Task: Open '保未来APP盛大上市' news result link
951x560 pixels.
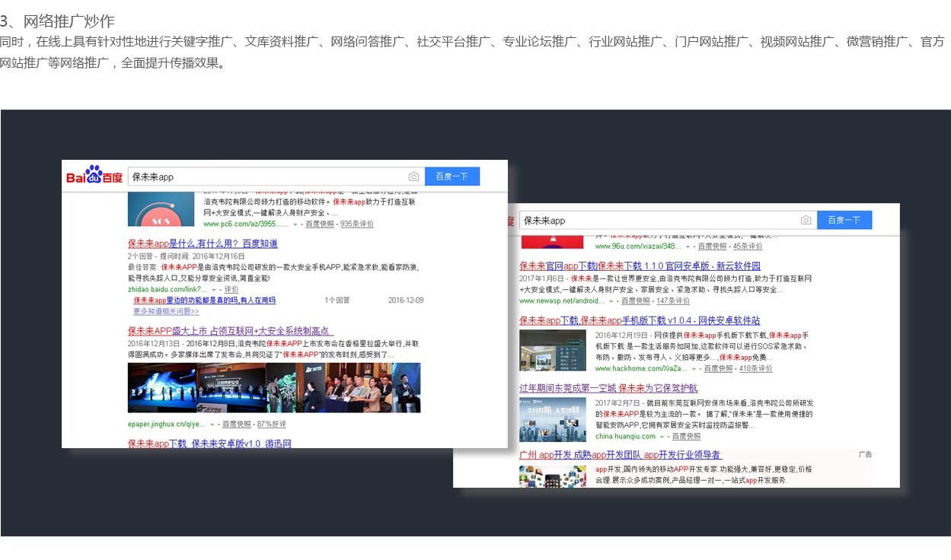Action: pyautogui.click(x=228, y=331)
